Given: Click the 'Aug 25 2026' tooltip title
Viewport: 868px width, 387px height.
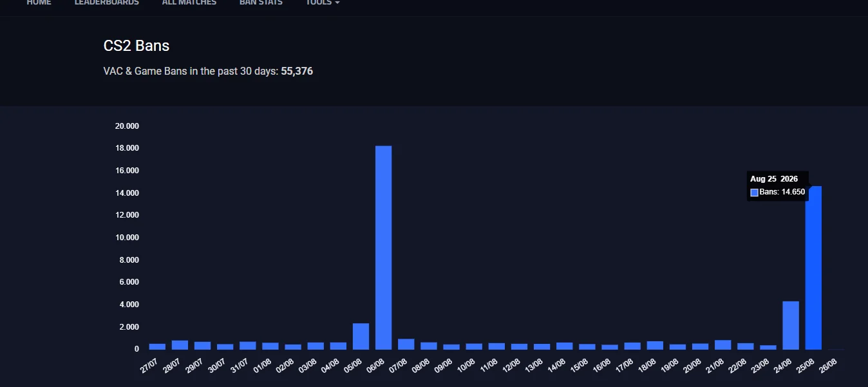Looking at the screenshot, I should coord(774,179).
